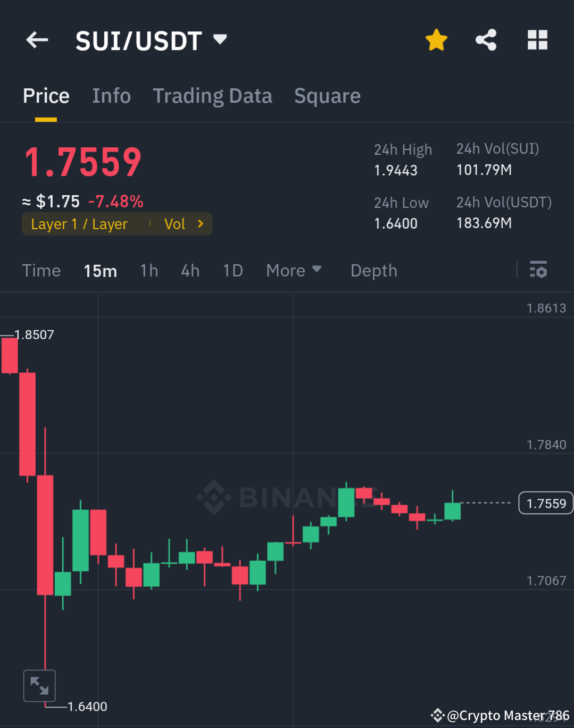This screenshot has height=728, width=574.
Task: Open the Time interval selector
Action: tap(41, 270)
